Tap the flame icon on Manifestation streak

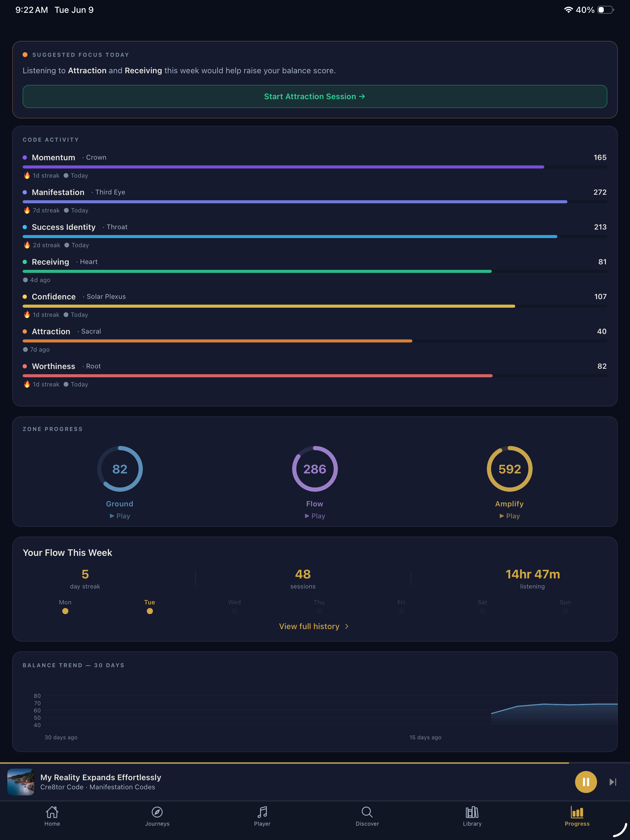27,210
